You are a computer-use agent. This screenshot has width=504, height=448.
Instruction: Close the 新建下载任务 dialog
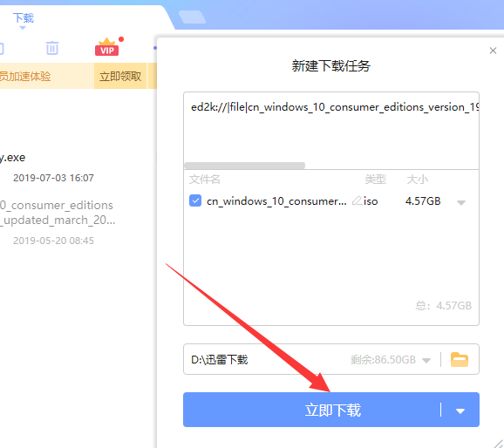tap(493, 51)
